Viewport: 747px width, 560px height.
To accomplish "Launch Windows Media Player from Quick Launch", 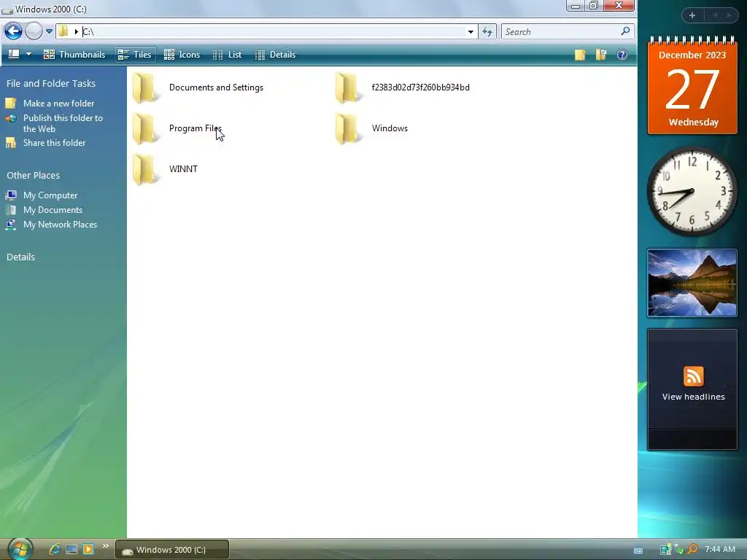I will click(x=88, y=549).
